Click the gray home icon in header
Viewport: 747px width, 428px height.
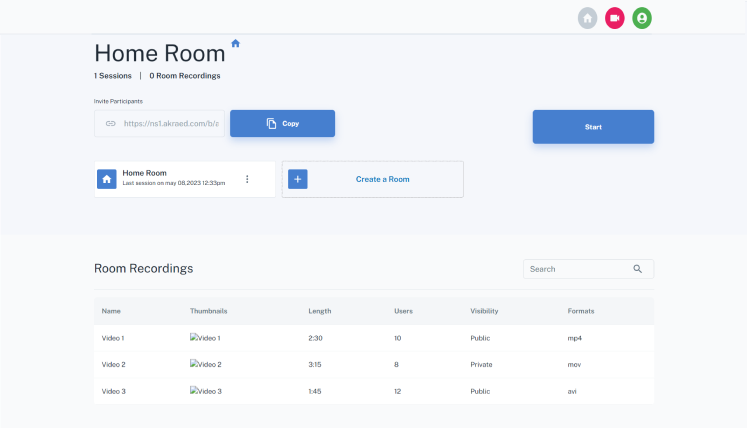click(587, 18)
